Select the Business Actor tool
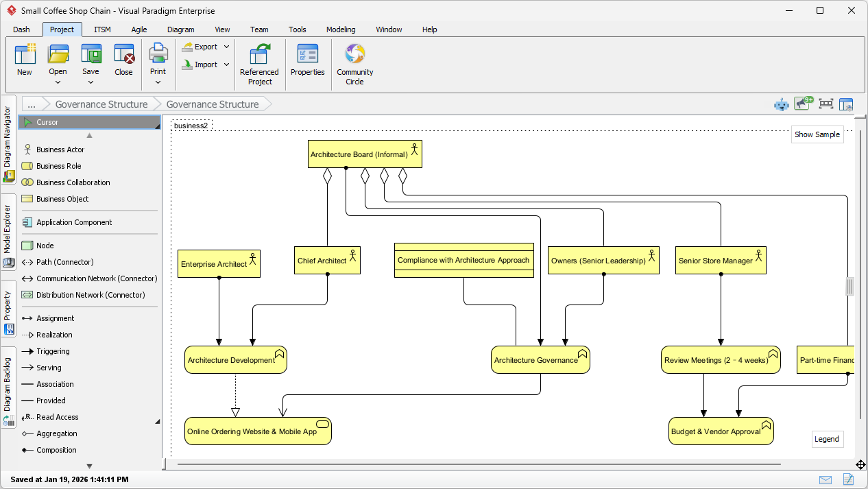The image size is (868, 489). [x=60, y=149]
